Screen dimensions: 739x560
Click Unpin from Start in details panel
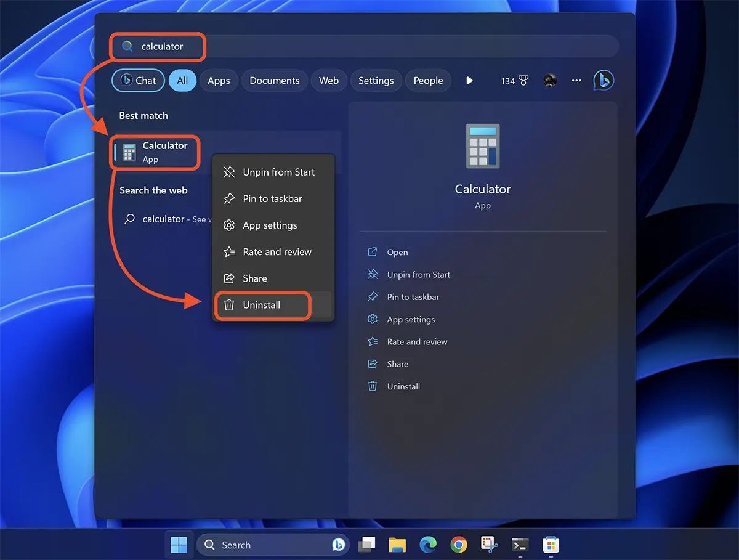[409, 275]
